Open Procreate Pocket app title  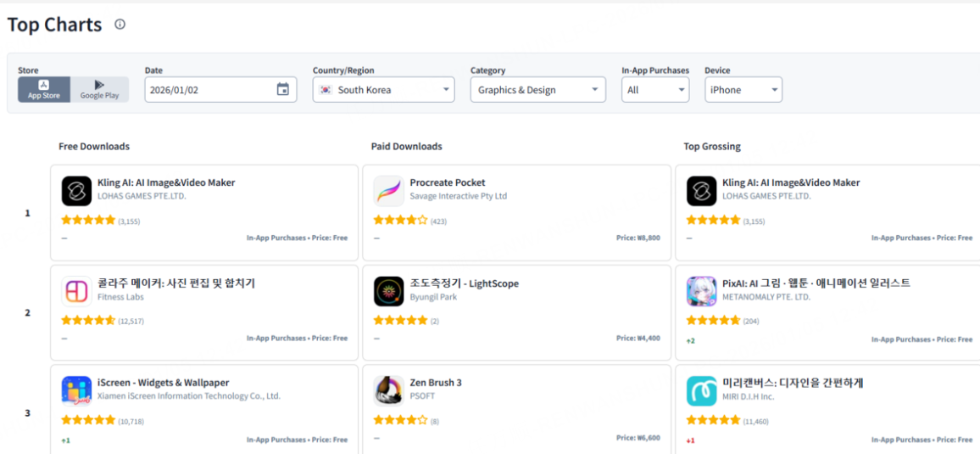448,182
